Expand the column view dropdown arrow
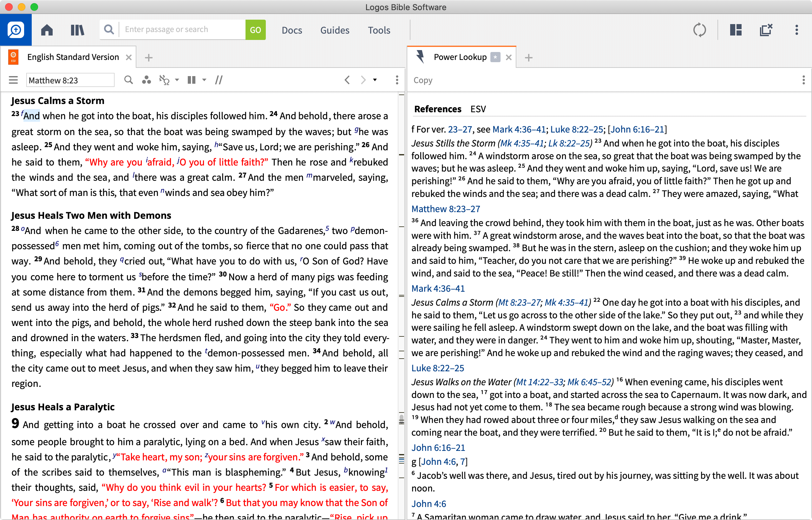 pos(204,80)
